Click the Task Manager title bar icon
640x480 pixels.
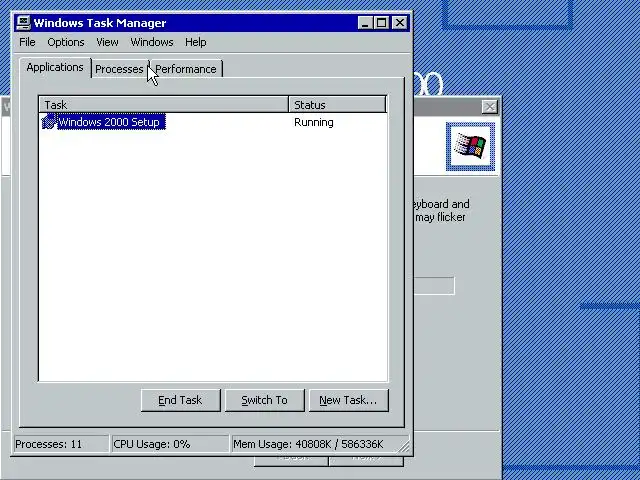(x=24, y=22)
